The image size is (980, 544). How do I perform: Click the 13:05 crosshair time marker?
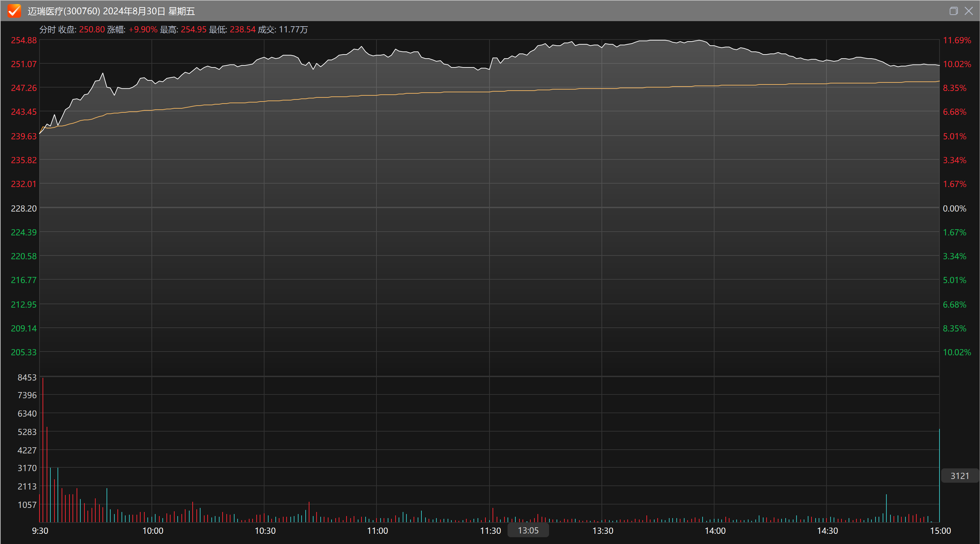pyautogui.click(x=528, y=530)
